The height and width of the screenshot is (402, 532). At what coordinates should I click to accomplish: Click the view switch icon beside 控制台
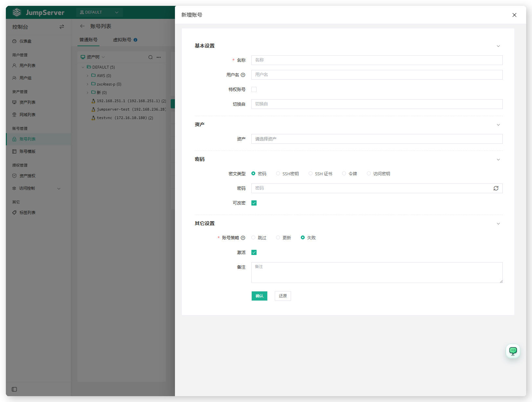coord(62,27)
